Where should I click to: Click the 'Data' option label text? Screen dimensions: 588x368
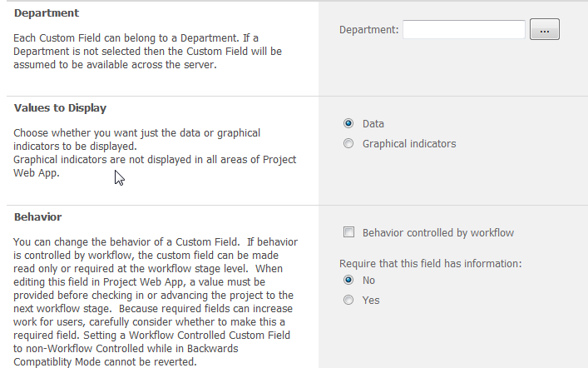[373, 123]
